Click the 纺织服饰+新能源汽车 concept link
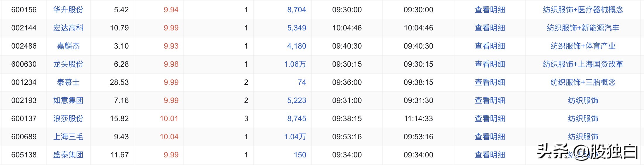 coord(583,28)
